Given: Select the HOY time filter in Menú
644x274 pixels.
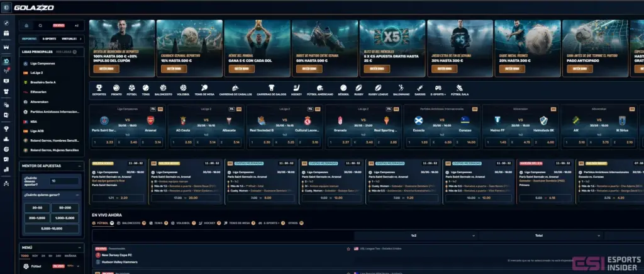Looking at the screenshot, I should pos(35,256).
